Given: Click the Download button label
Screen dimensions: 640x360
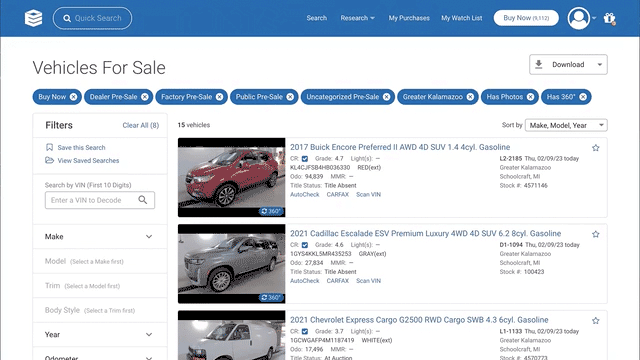Looking at the screenshot, I should click(568, 64).
